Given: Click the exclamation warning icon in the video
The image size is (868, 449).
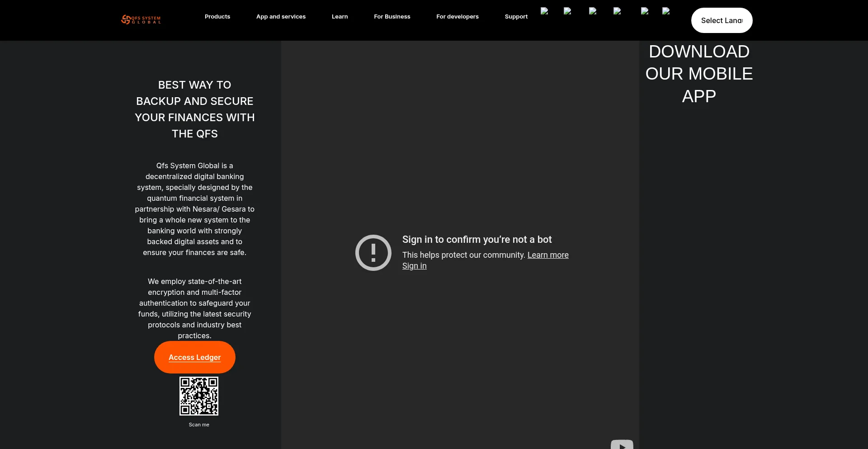Looking at the screenshot, I should [x=373, y=253].
